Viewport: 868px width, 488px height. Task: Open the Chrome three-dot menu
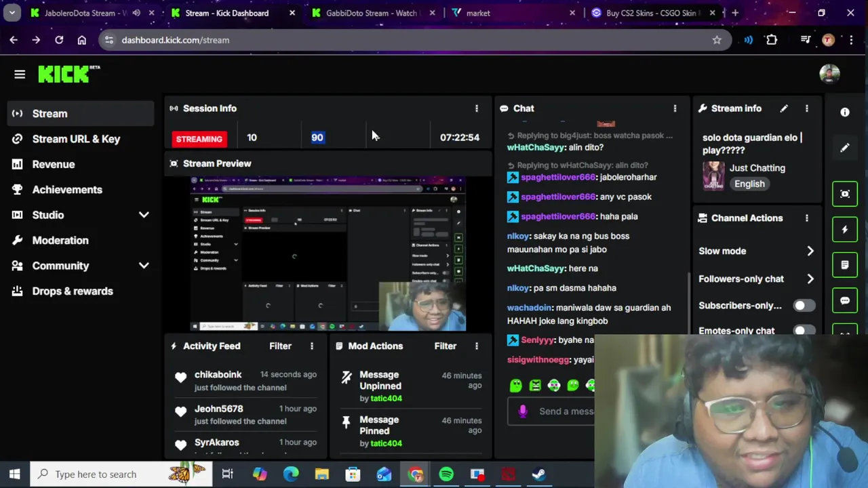(x=851, y=40)
